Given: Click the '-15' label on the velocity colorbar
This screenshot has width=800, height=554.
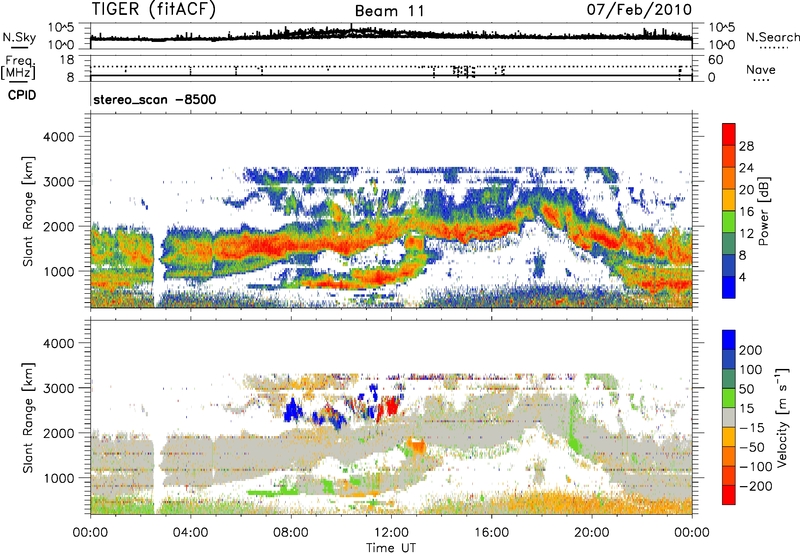Looking at the screenshot, I should point(752,428).
